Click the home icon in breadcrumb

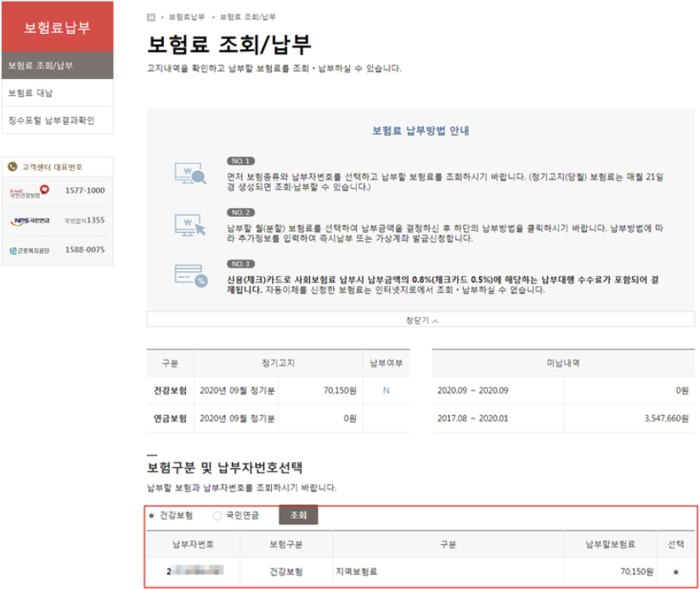pos(151,17)
